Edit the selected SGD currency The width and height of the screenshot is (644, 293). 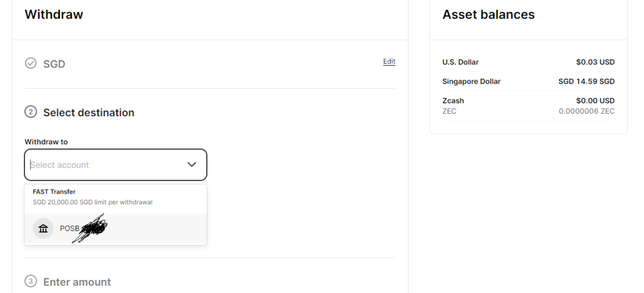(389, 62)
